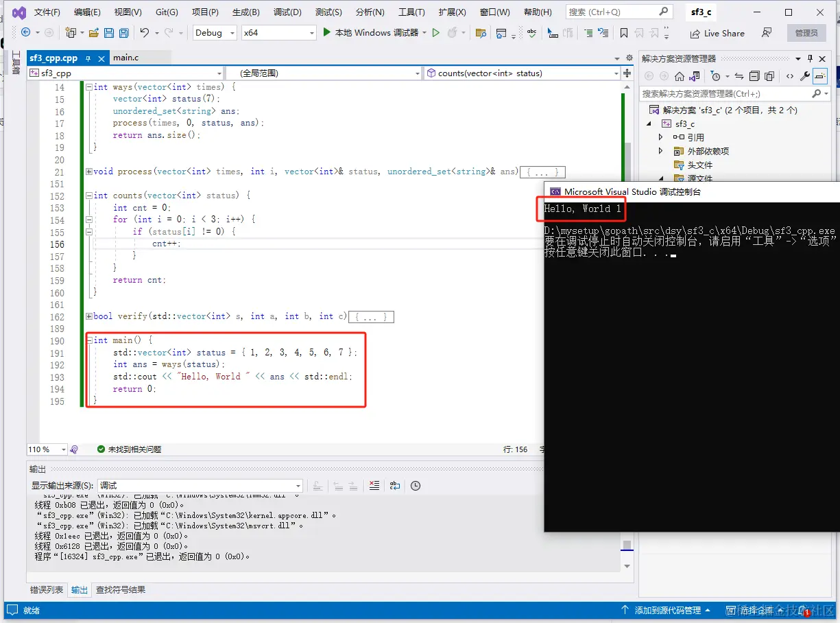Open the output source dropdown showing 调试

(200, 485)
